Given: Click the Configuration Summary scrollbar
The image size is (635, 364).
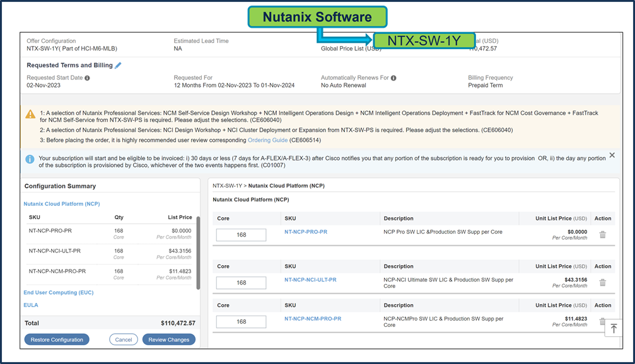Looking at the screenshot, I should [198, 253].
